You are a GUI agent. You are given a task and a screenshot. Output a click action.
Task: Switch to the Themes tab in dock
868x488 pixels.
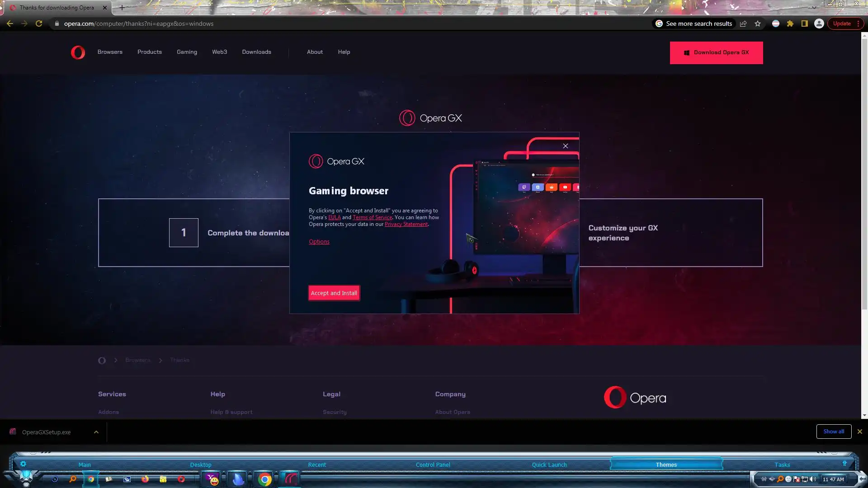666,465
